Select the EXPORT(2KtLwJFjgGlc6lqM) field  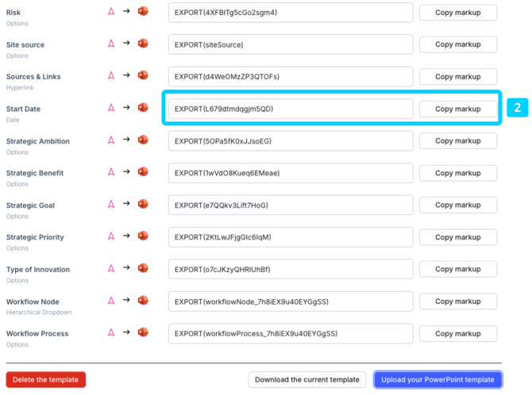point(291,237)
